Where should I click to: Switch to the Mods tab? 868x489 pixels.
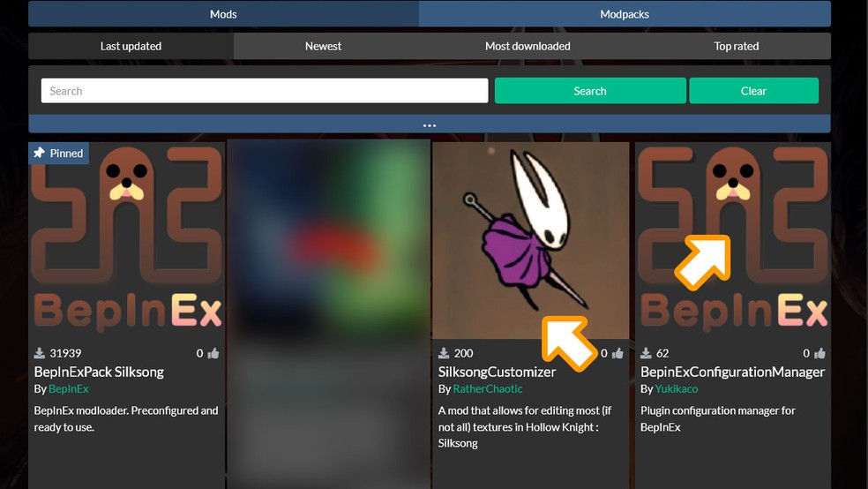coord(223,14)
